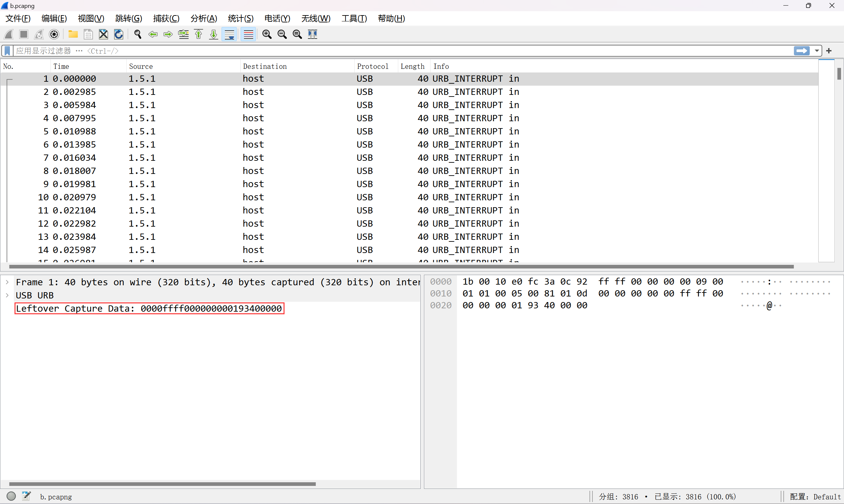This screenshot has height=504, width=844.
Task: Toggle packet colorization rules
Action: [x=249, y=34]
